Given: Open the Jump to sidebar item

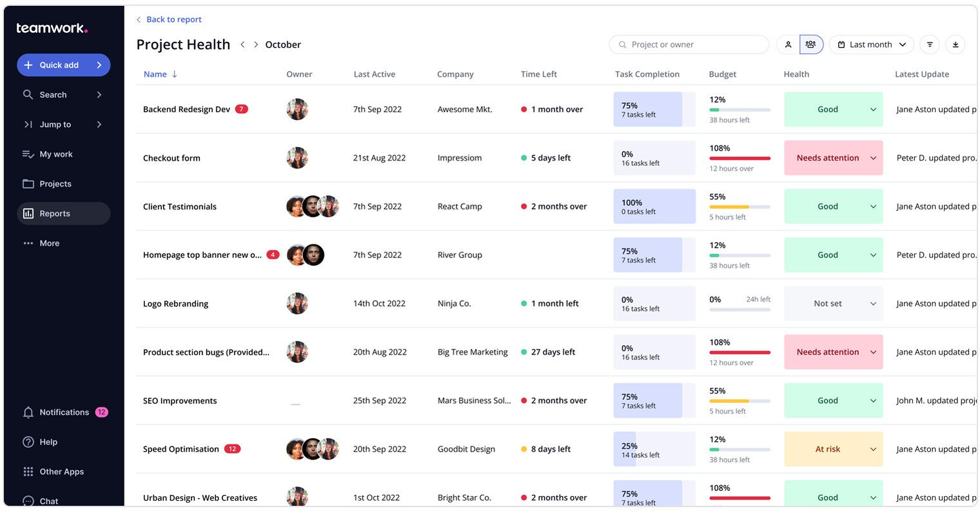Looking at the screenshot, I should tap(63, 125).
